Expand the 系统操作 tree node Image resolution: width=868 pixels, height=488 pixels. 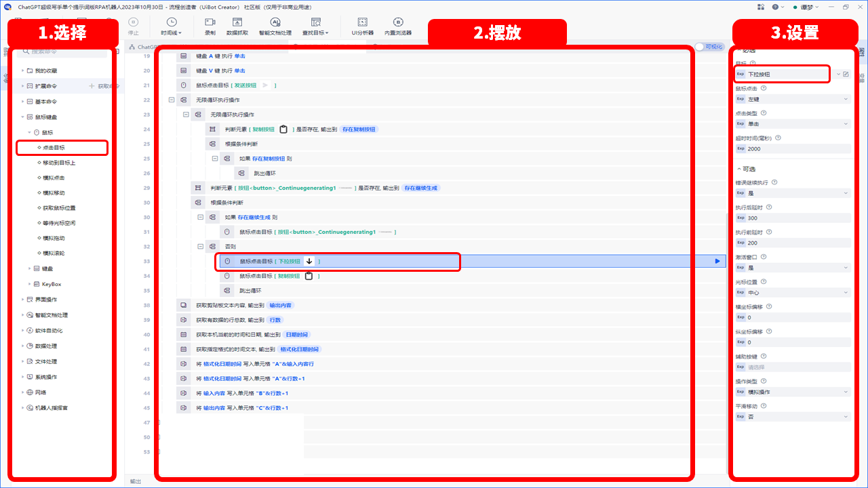coord(22,377)
